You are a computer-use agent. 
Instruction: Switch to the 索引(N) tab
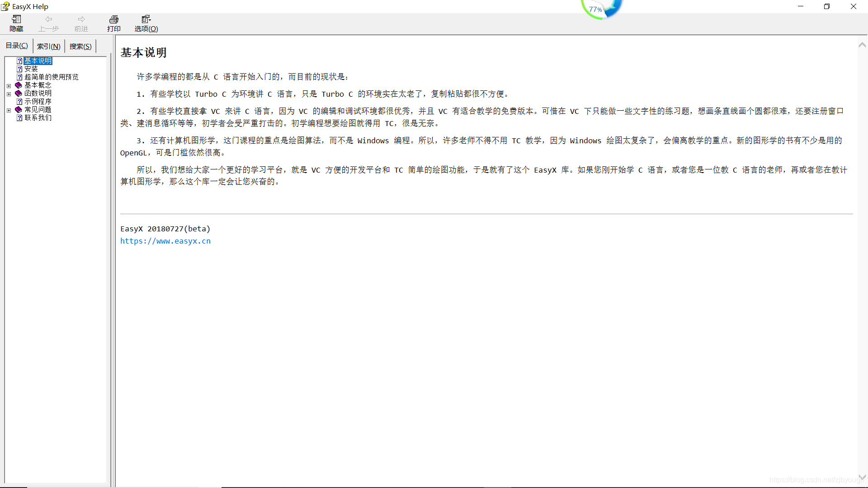[x=48, y=46]
